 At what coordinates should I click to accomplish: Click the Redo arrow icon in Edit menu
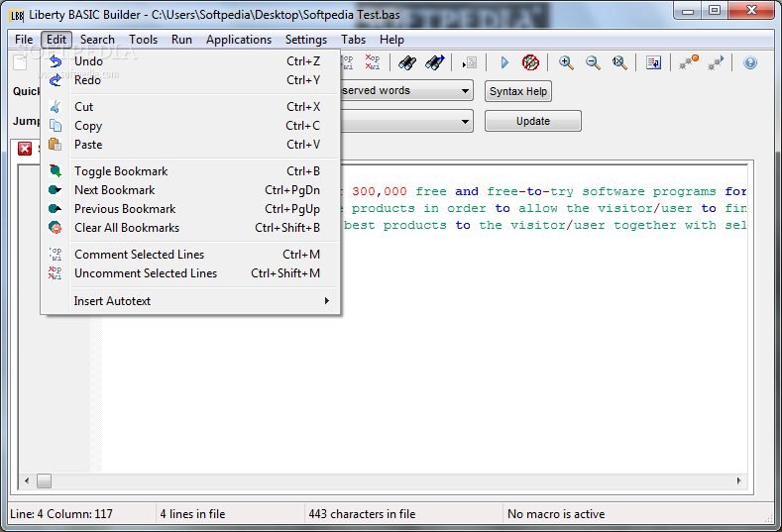click(x=56, y=80)
